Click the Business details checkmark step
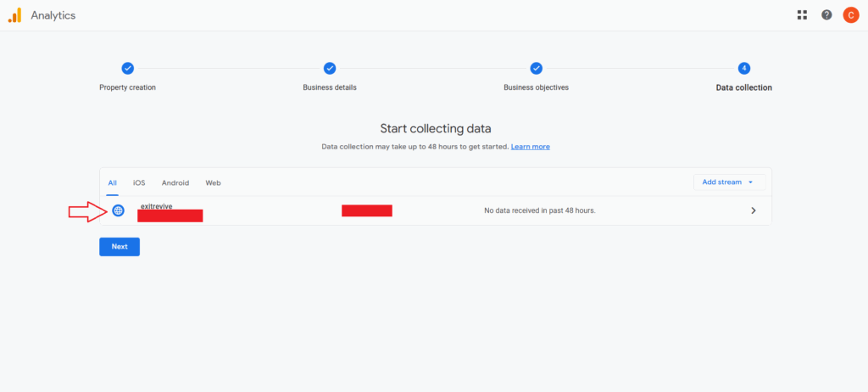The image size is (868, 392). pyautogui.click(x=330, y=68)
